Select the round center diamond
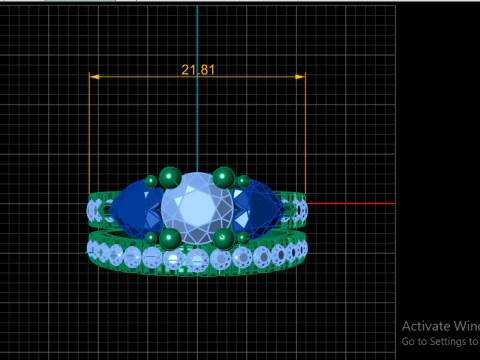Viewport: 480px width, 360px height. 197,208
